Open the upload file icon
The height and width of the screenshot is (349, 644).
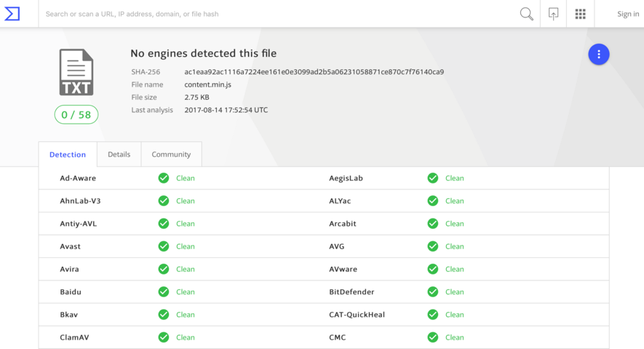coord(553,14)
